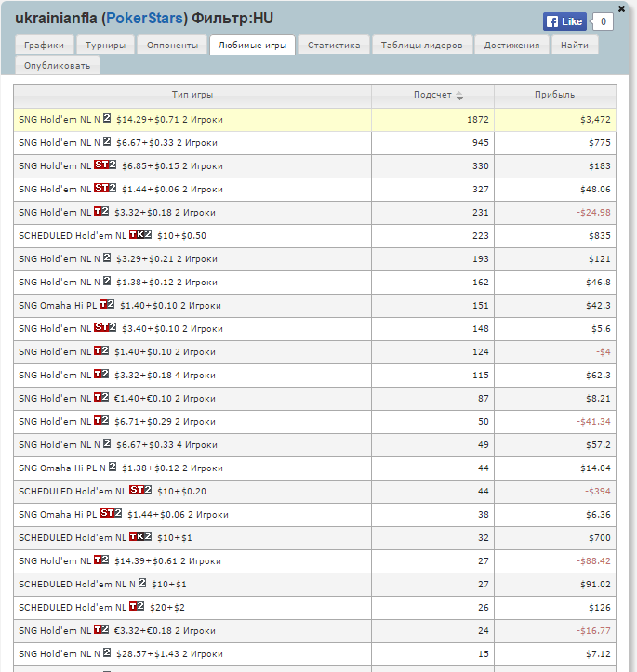This screenshot has width=637, height=672.
Task: Select the profit value $91.02
Action: tap(595, 584)
